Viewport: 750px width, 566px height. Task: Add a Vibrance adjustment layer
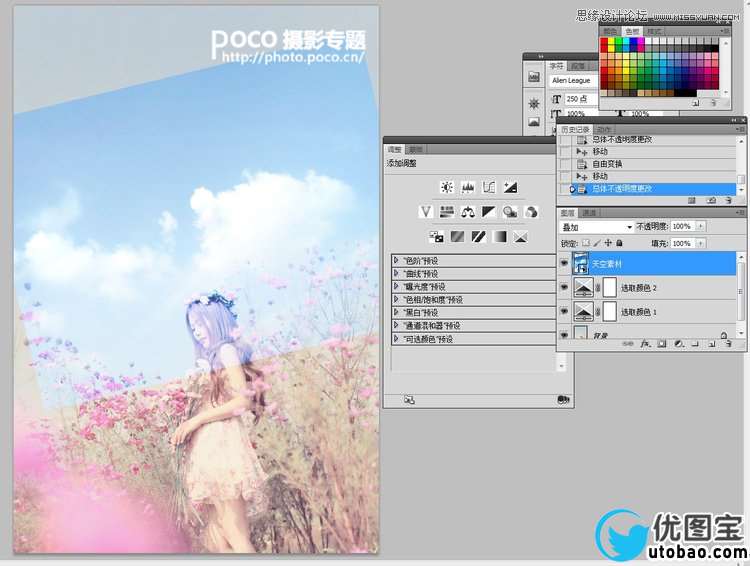point(426,211)
